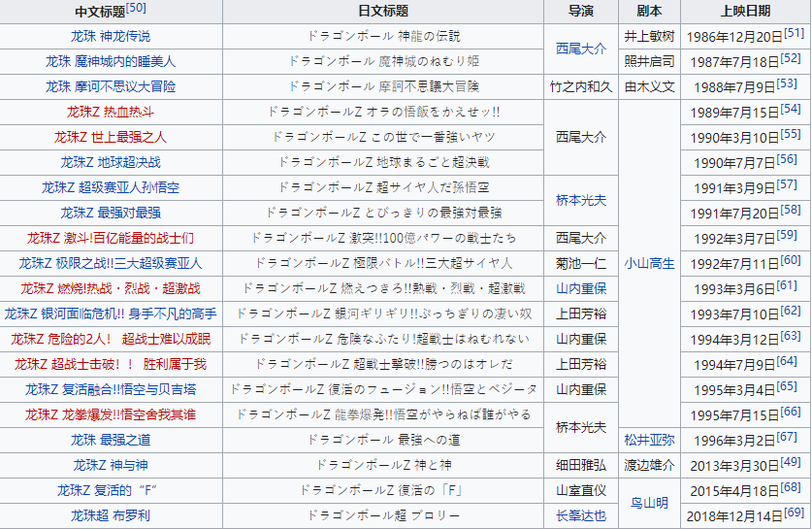Open footnote [54] after 1989年7月15日
The image size is (812, 529).
pyautogui.click(x=791, y=109)
